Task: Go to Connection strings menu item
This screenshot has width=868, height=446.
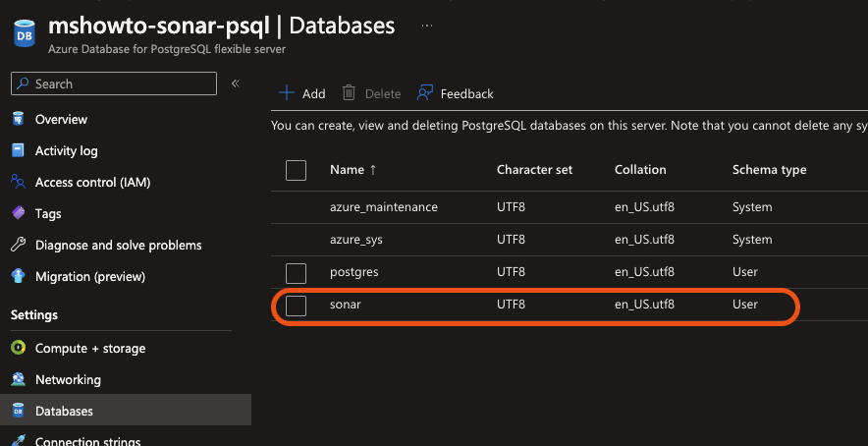Action: [87, 440]
